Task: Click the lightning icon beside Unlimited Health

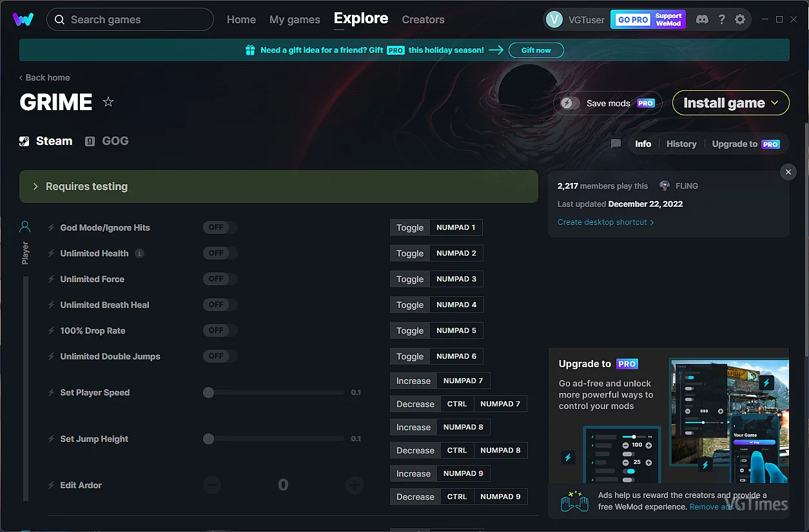Action: (52, 253)
